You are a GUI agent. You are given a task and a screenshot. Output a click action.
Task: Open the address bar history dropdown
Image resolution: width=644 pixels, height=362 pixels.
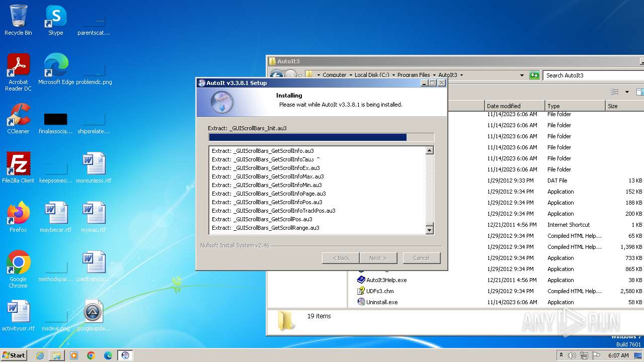[522, 75]
